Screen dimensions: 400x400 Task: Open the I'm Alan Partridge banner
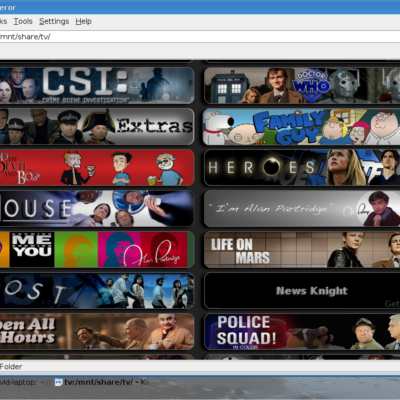(x=302, y=209)
